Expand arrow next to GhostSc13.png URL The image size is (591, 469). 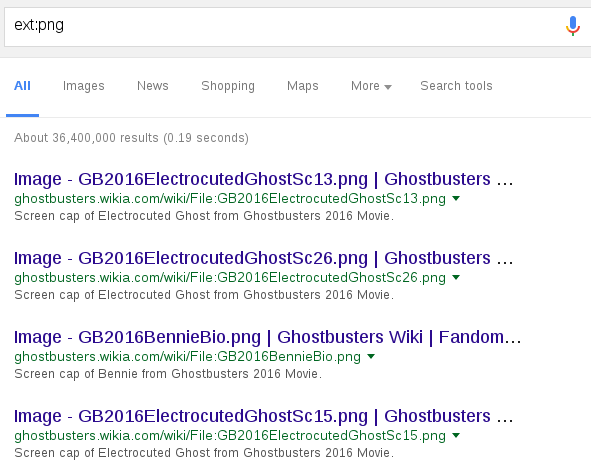click(456, 198)
